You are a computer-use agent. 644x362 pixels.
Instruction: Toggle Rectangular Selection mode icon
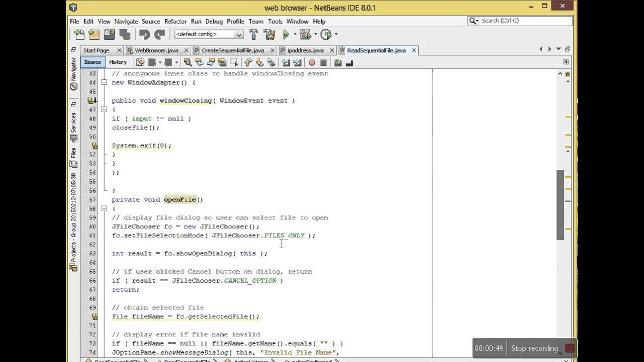234,62
